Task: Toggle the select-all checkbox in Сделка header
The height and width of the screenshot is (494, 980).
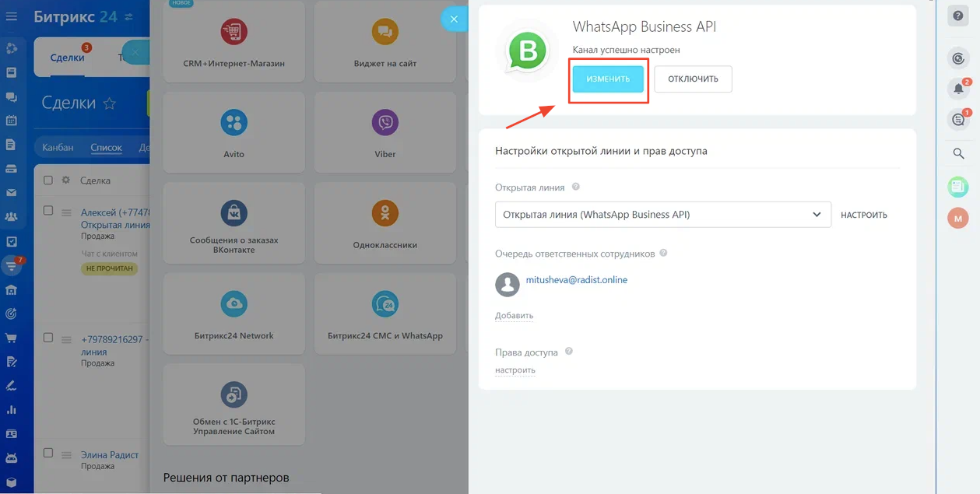Action: [x=48, y=180]
